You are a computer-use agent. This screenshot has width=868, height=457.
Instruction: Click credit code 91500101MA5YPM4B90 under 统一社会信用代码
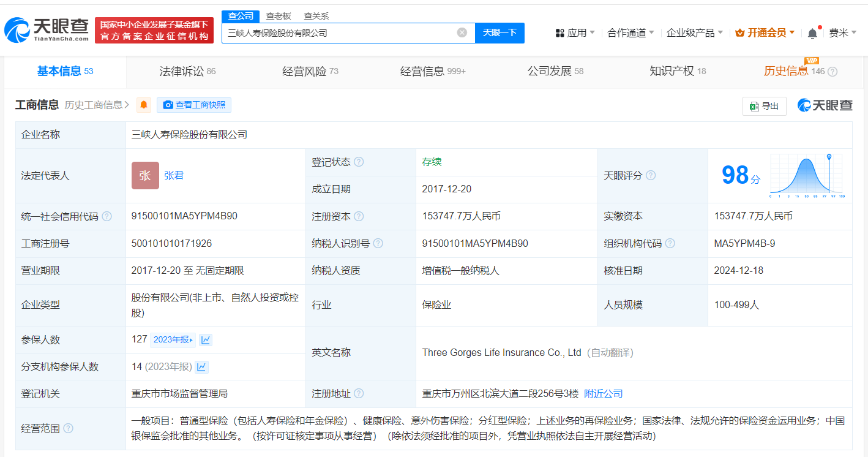tap(184, 216)
